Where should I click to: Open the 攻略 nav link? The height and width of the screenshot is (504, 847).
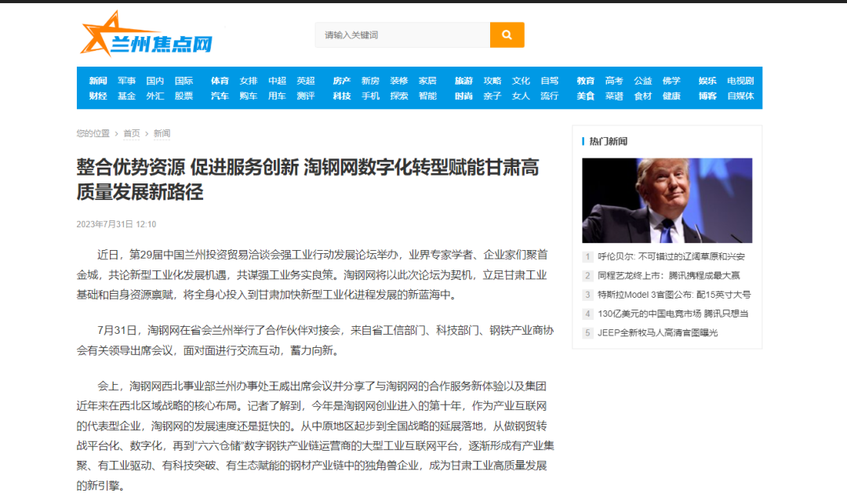click(x=493, y=81)
